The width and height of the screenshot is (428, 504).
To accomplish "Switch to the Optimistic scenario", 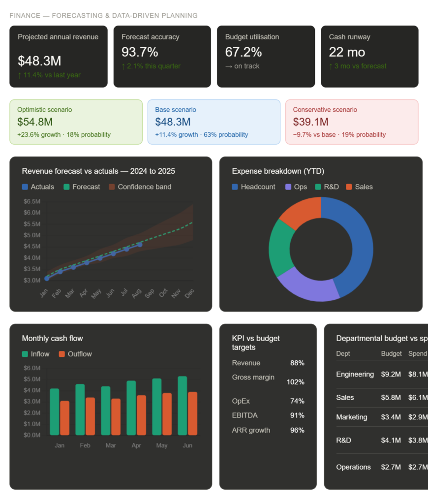I will click(76, 122).
